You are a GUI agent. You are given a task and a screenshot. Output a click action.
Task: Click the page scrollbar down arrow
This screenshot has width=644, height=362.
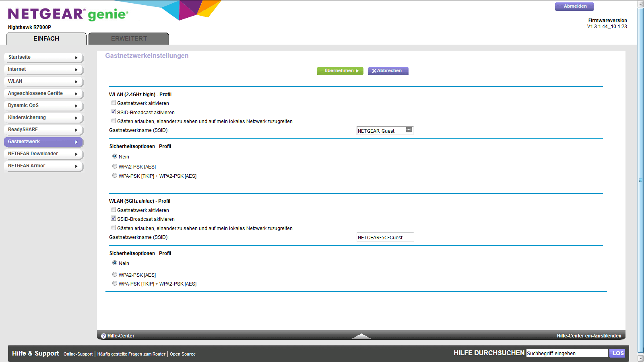point(641,358)
